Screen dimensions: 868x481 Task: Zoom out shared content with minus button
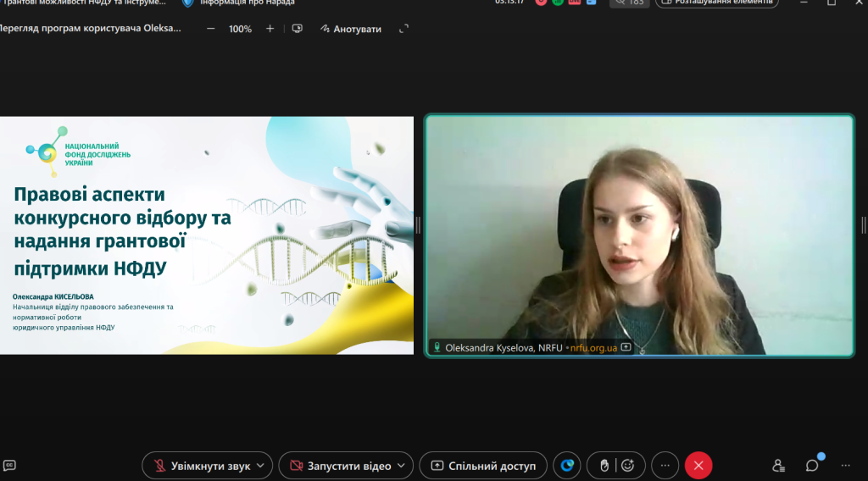(x=211, y=29)
